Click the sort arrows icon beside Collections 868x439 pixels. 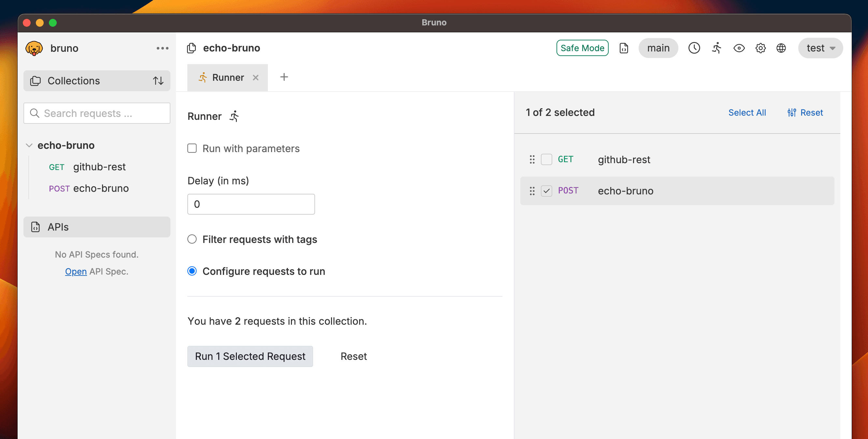pyautogui.click(x=158, y=81)
